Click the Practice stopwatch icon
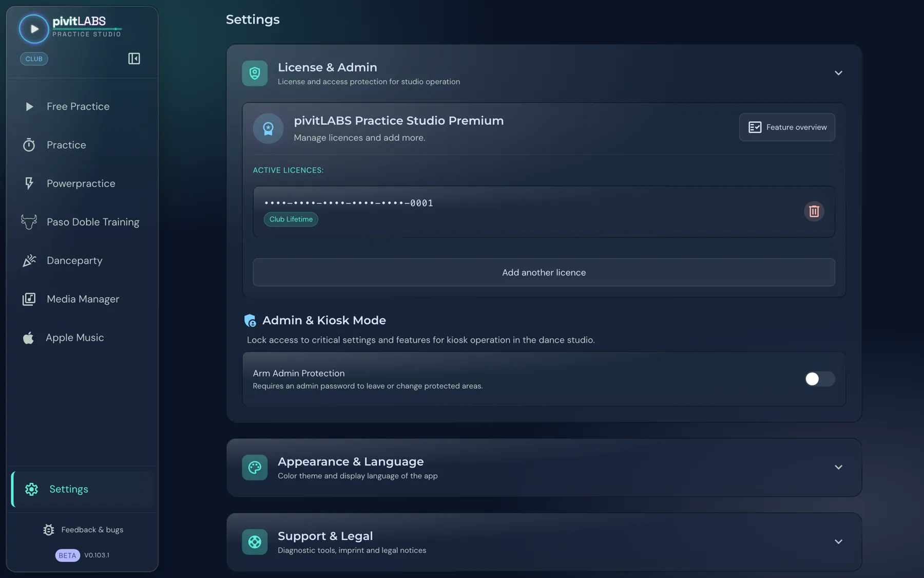924x578 pixels. pos(29,145)
